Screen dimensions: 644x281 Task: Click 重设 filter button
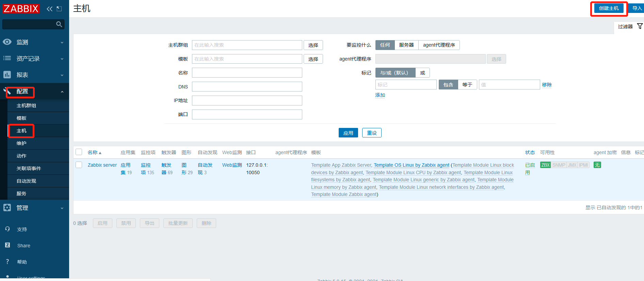coord(372,133)
